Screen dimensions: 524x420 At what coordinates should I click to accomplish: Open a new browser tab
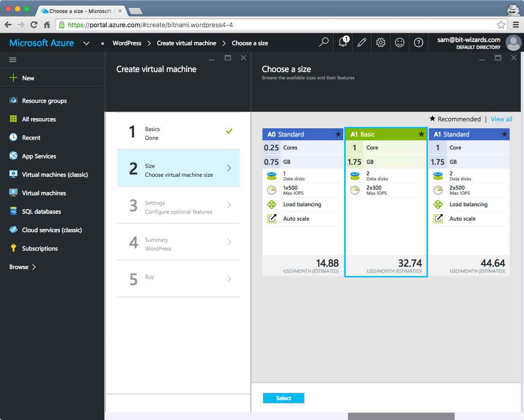[136, 12]
